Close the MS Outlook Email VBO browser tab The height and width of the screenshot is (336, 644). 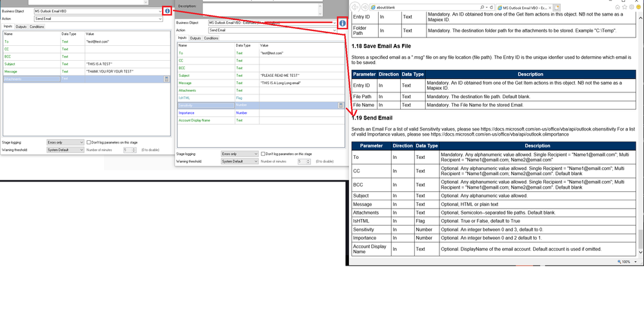click(550, 8)
